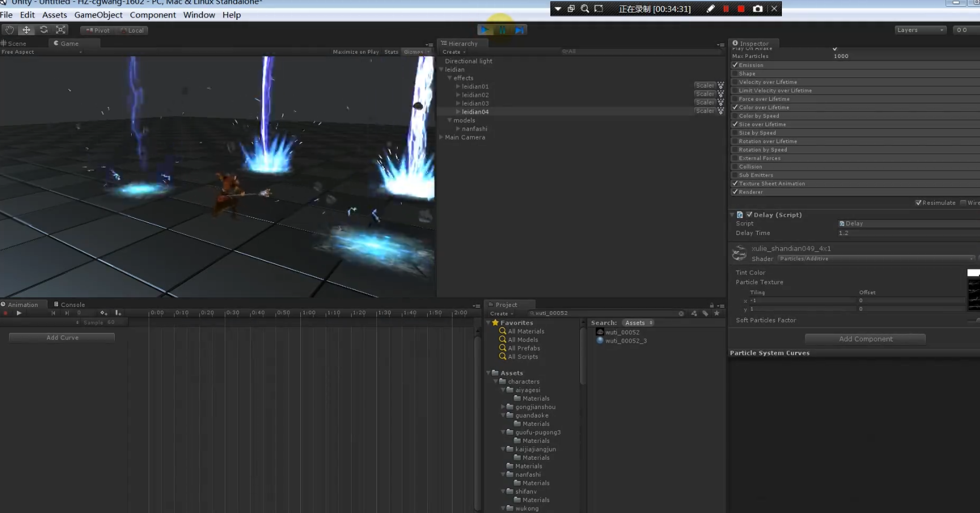This screenshot has height=513, width=980.
Task: Select the Rotate tool
Action: (44, 30)
